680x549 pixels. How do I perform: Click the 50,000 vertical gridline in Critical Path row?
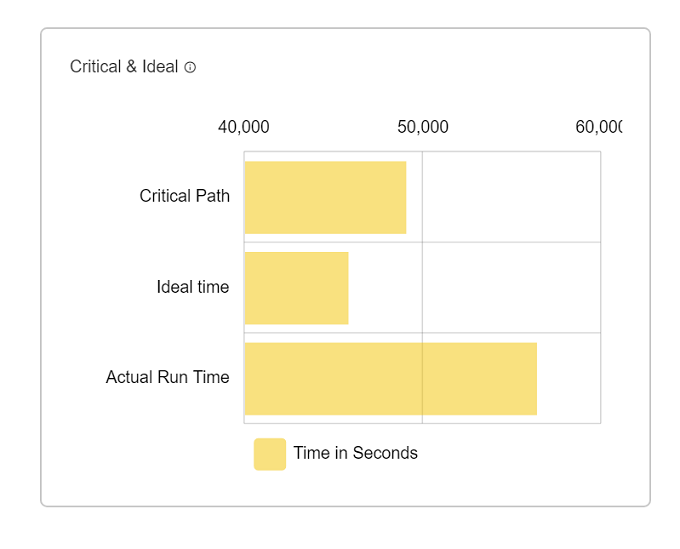tap(422, 197)
